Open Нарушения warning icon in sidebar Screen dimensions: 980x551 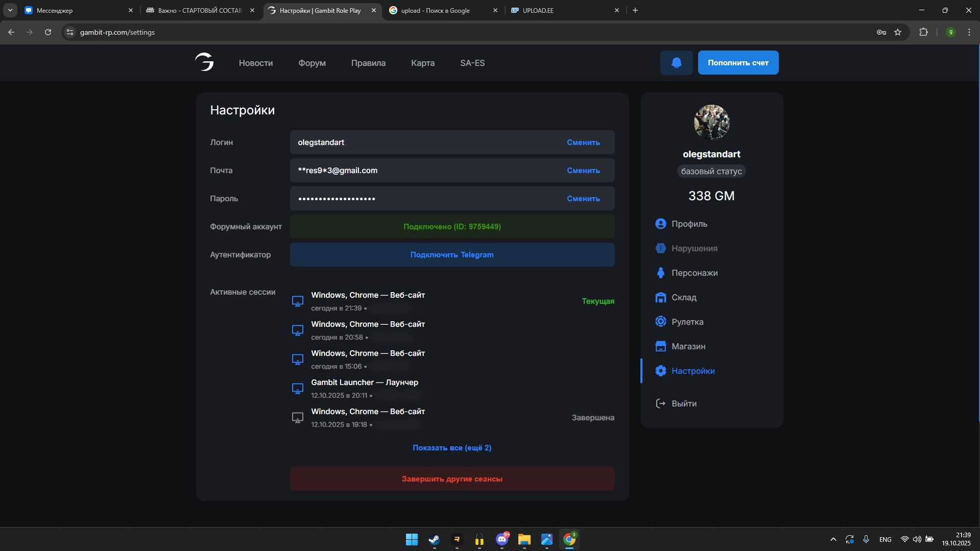tap(660, 248)
